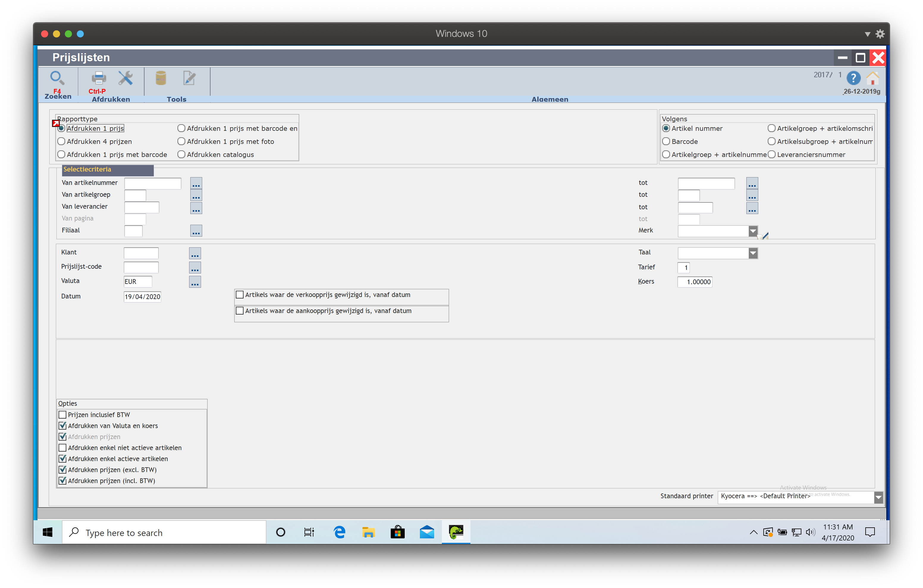This screenshot has width=923, height=588.
Task: Open the Windows Start menu
Action: point(48,532)
